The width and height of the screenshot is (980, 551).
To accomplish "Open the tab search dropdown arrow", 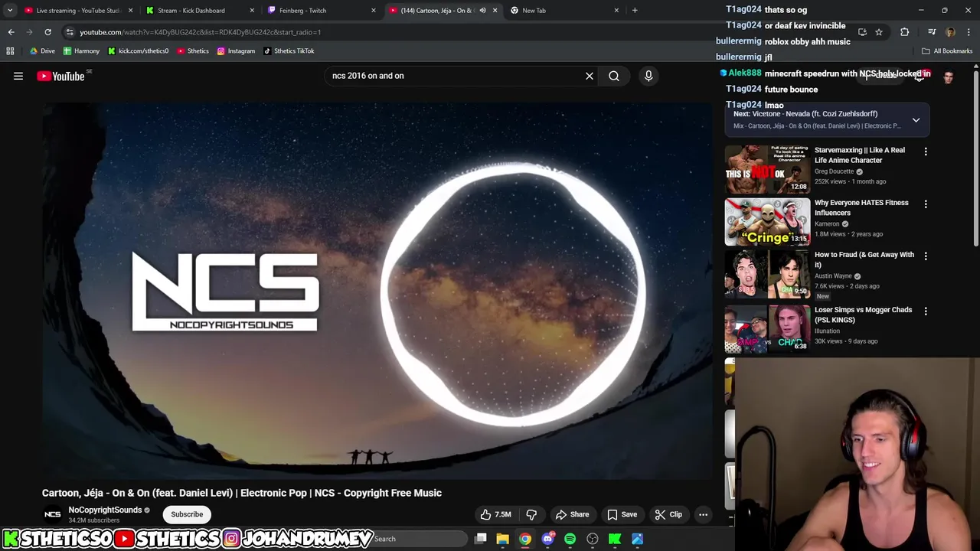I will [10, 11].
